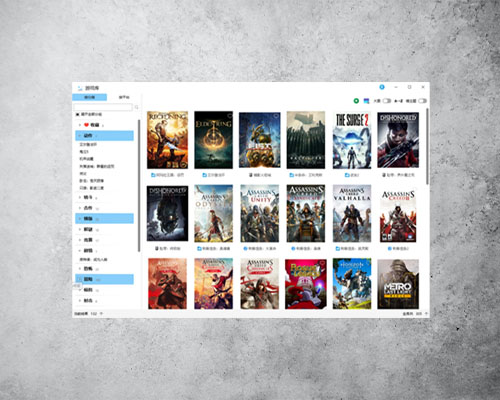Click the blue round icon in title bar
Image resolution: width=500 pixels, height=400 pixels.
382,87
